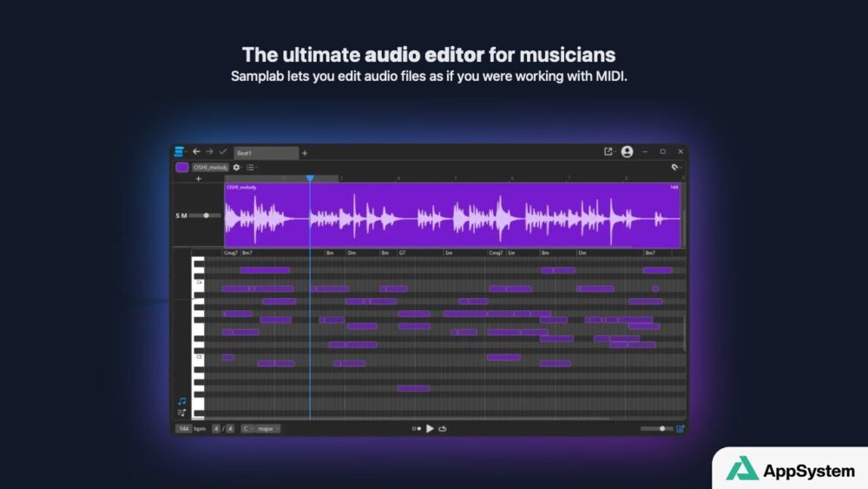
Task: Click the checkmark apply icon
Action: (x=222, y=151)
